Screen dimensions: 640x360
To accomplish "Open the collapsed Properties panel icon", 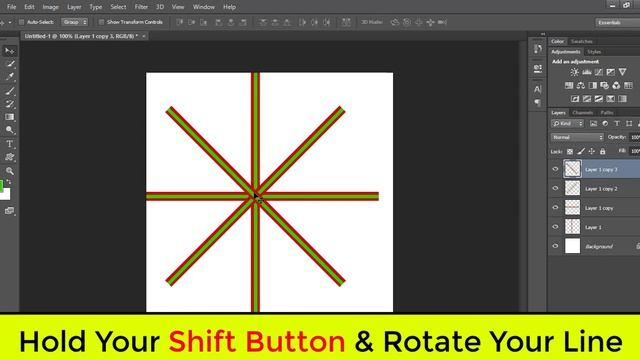I will click(538, 68).
